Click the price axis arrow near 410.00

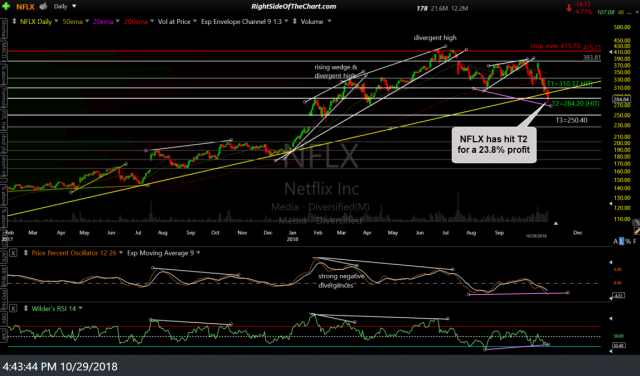pos(611,52)
